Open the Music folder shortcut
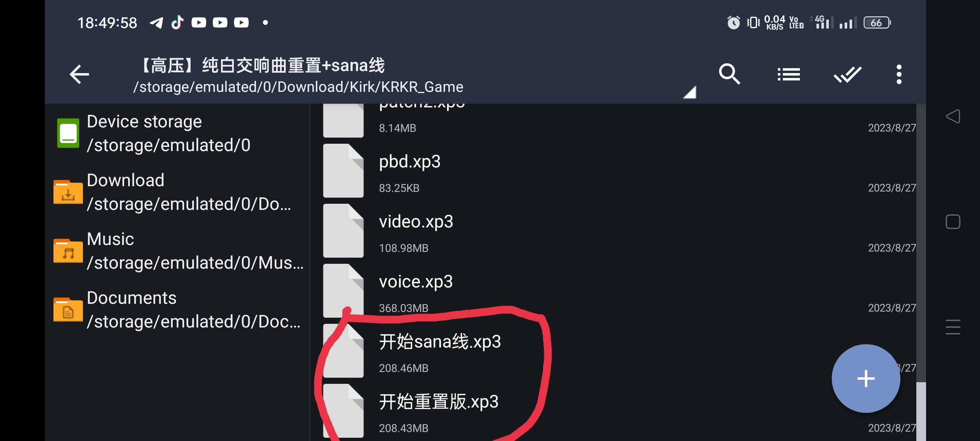The image size is (980, 441). pos(178,251)
